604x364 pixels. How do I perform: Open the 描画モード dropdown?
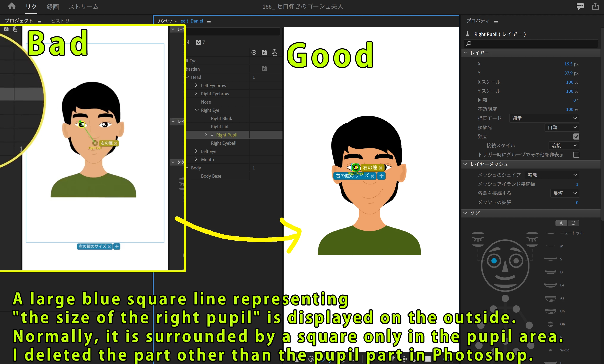(544, 118)
